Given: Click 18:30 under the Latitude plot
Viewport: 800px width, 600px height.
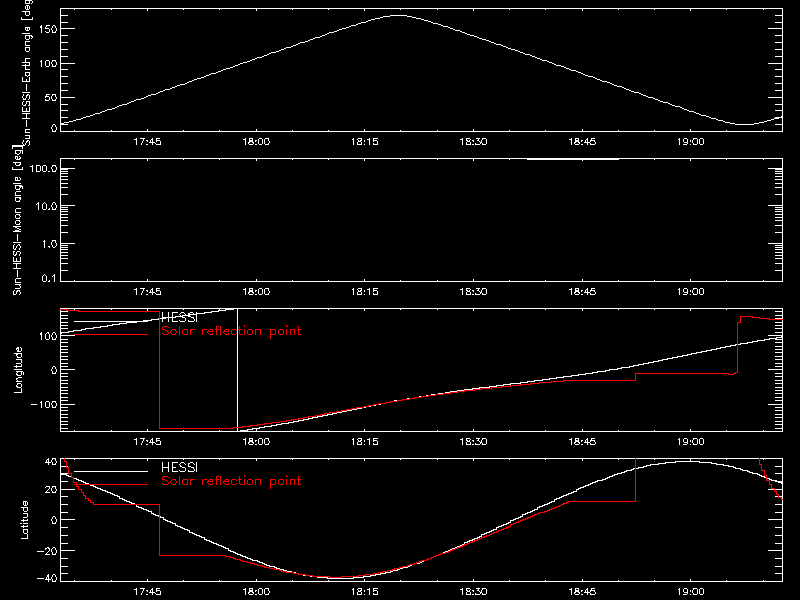Looking at the screenshot, I should (x=473, y=592).
